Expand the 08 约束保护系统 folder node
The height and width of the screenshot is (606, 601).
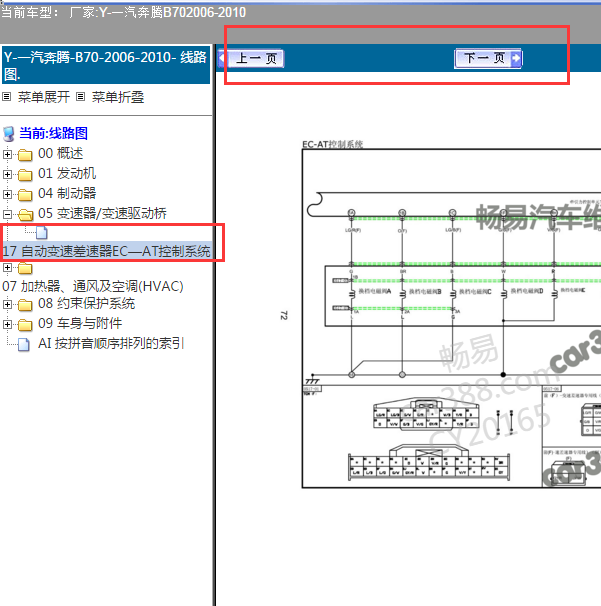(x=7, y=305)
